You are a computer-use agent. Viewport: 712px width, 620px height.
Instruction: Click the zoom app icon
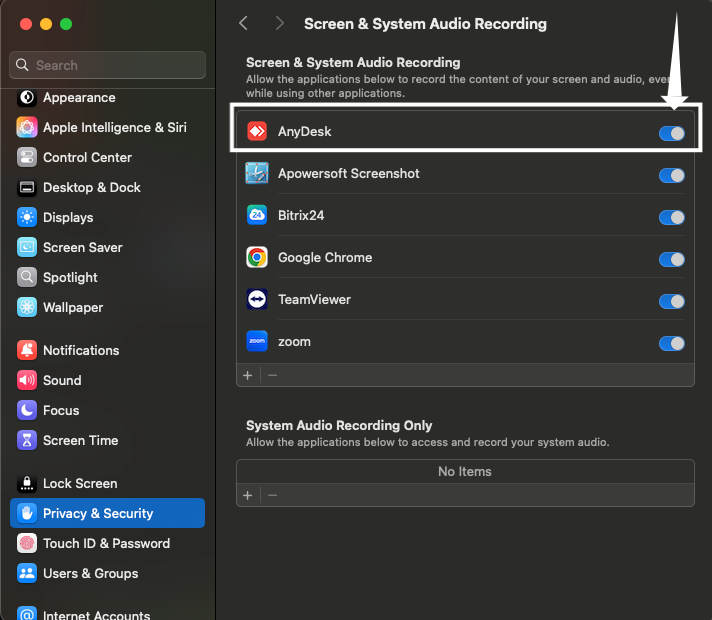coord(257,341)
